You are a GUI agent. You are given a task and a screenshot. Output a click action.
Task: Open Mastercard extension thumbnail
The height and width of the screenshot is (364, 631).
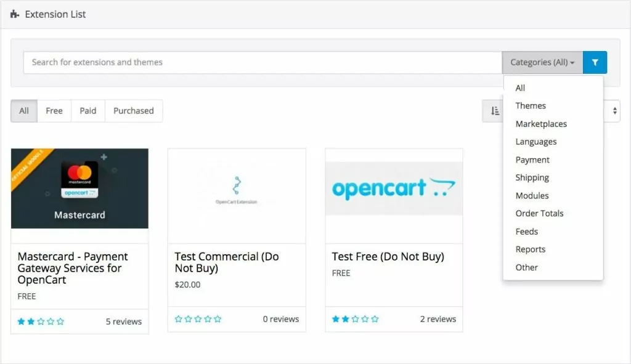[79, 188]
